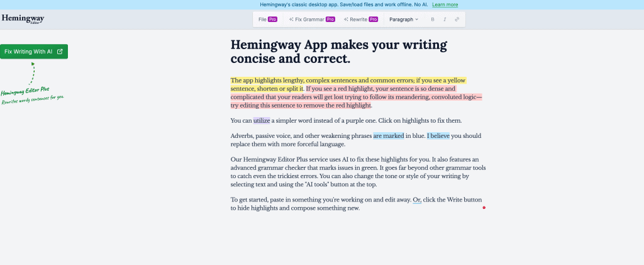644x265 pixels.
Task: Click the blue highlight 'are marked'
Action: click(x=389, y=136)
